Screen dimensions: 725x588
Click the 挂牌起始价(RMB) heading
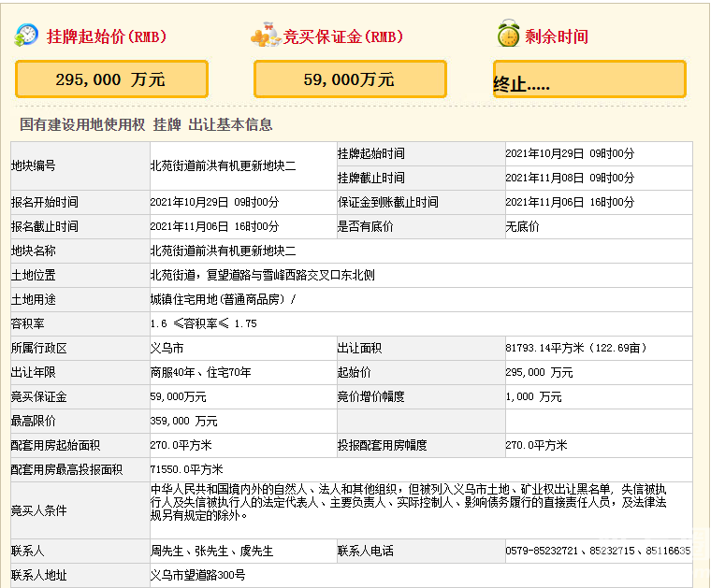point(106,37)
